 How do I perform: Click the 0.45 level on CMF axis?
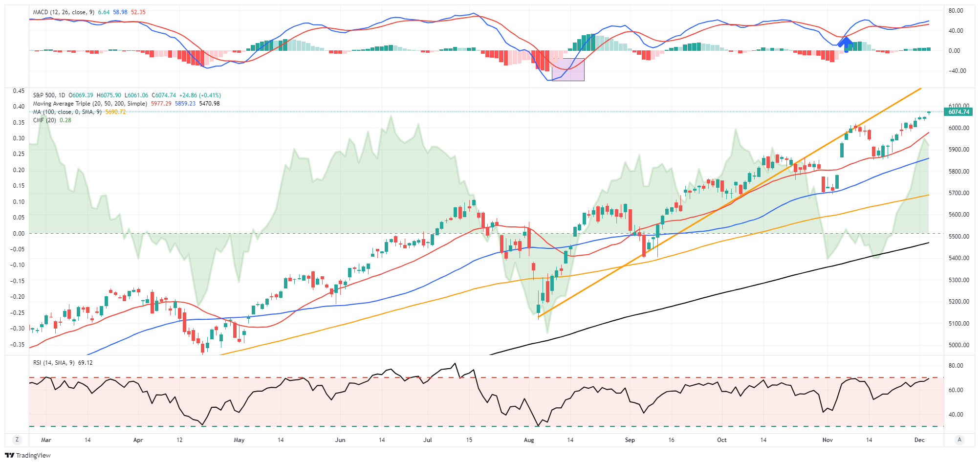19,91
